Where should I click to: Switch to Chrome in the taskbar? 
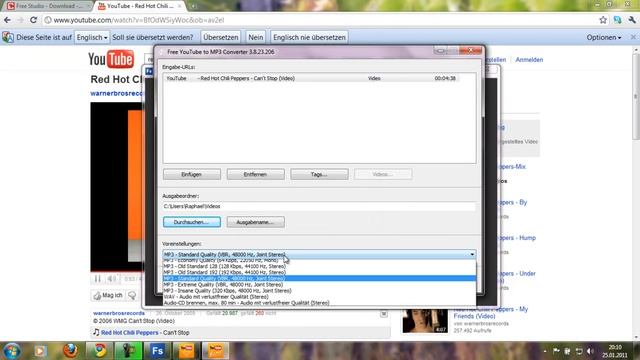[99, 351]
